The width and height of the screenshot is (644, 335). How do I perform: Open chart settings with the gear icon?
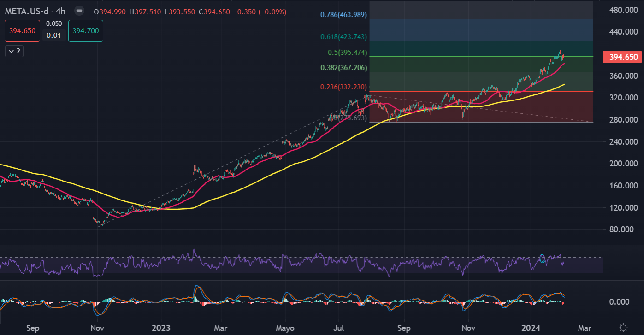[x=623, y=328]
